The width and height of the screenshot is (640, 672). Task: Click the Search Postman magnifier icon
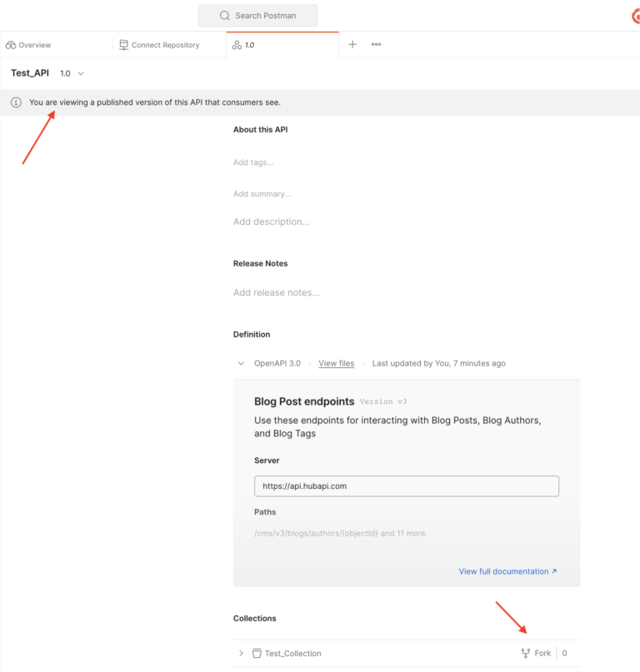coord(225,16)
